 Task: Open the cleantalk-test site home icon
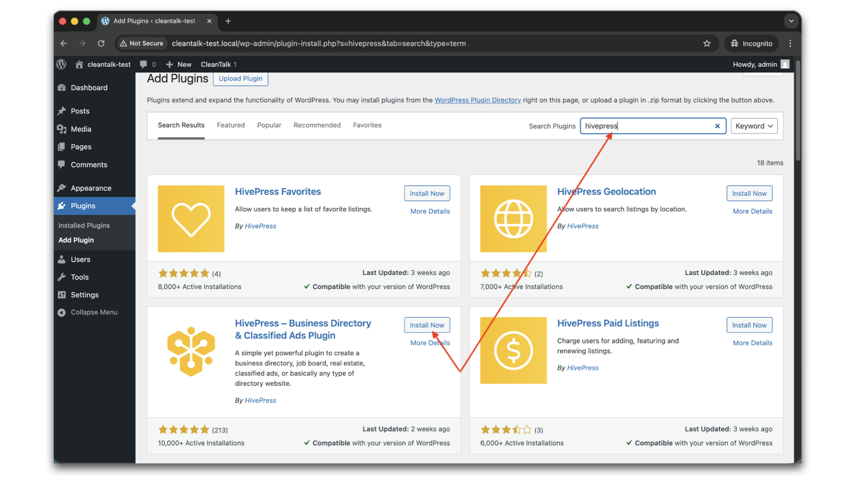pyautogui.click(x=79, y=64)
